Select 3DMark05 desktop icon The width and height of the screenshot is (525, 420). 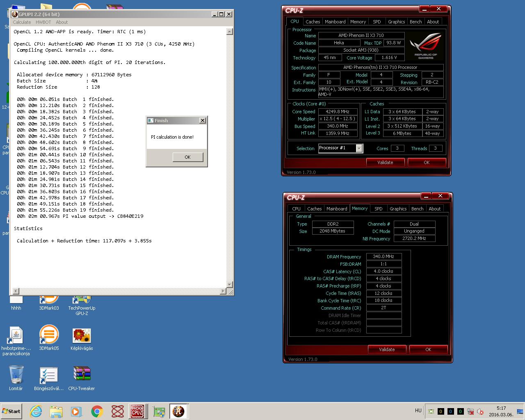point(49,338)
